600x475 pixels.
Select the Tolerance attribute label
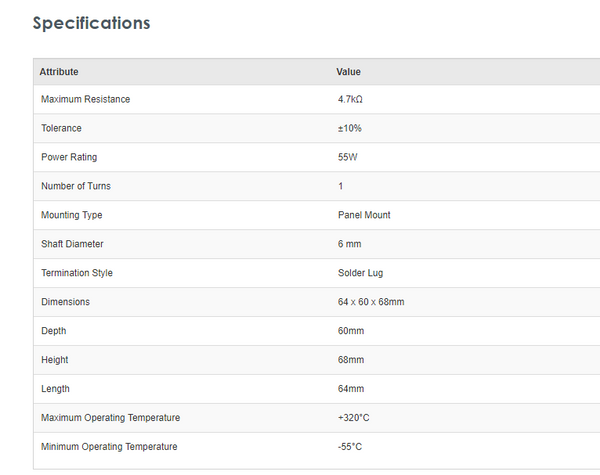coord(61,129)
